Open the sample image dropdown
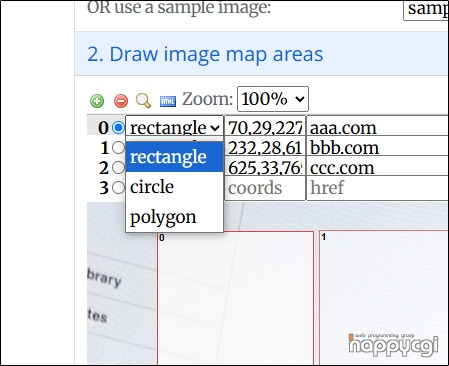The image size is (449, 366). point(426,9)
